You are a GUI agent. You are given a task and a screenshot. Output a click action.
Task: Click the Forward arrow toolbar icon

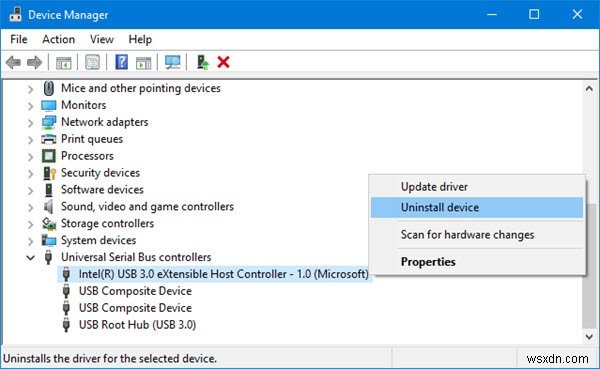(x=34, y=62)
